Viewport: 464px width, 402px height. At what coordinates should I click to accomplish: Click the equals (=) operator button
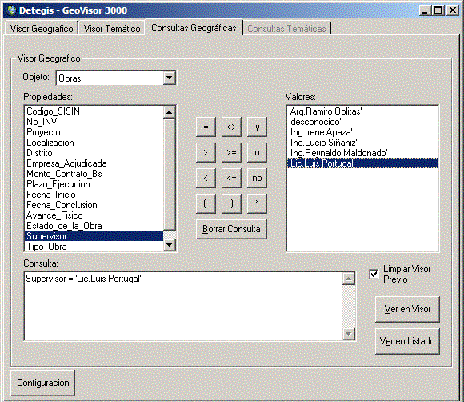(206, 127)
